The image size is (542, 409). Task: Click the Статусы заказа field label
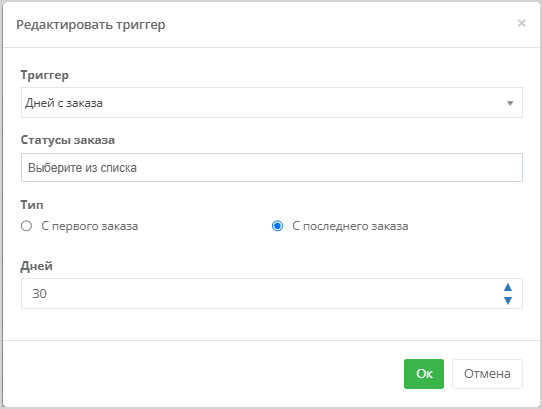68,140
